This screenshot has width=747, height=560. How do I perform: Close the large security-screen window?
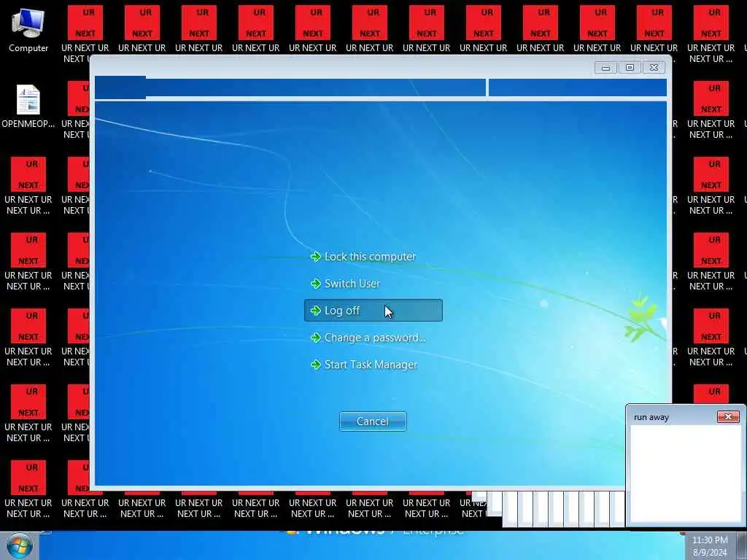[x=654, y=68]
